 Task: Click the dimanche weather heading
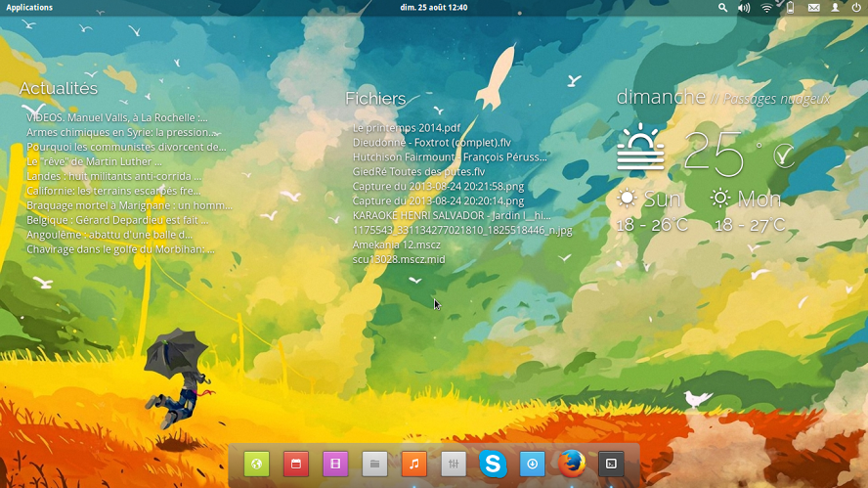pos(661,97)
